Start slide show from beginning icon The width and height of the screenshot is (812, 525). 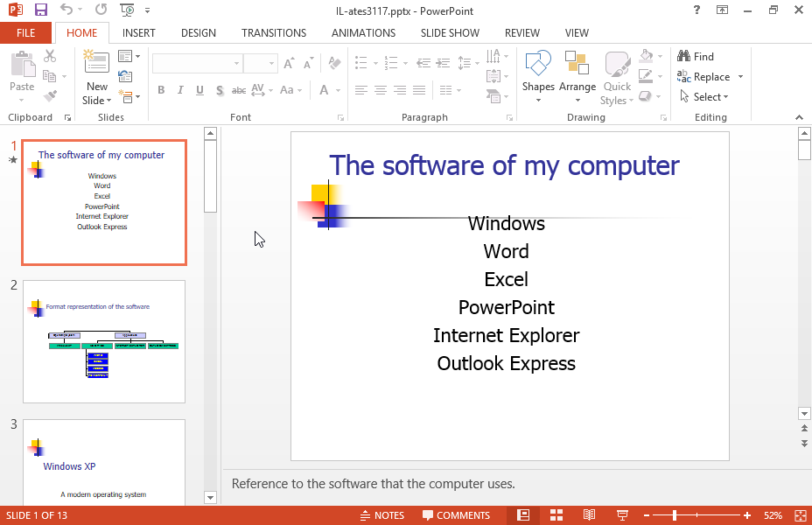(127, 10)
